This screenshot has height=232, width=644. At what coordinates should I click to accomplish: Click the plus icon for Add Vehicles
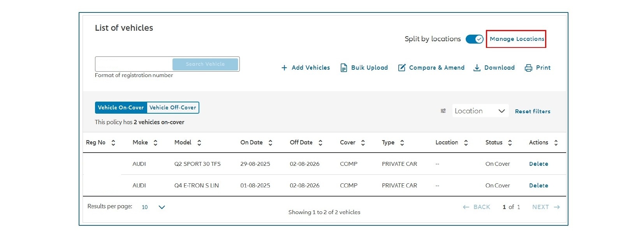(x=284, y=68)
